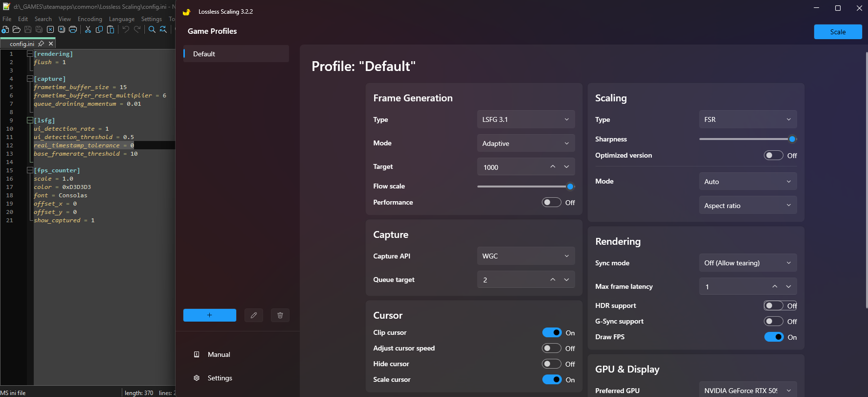
Task: Click the Sharpness slider
Action: (x=748, y=139)
